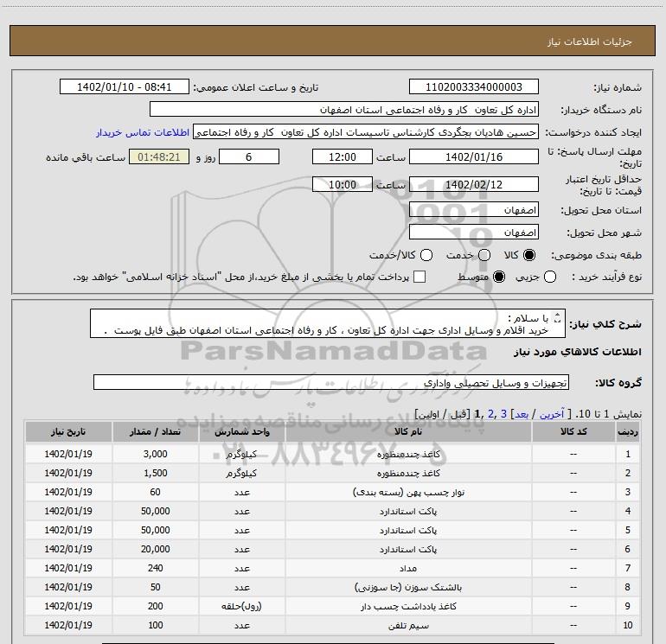Click item سیم تلفن in row 10

click(408, 625)
